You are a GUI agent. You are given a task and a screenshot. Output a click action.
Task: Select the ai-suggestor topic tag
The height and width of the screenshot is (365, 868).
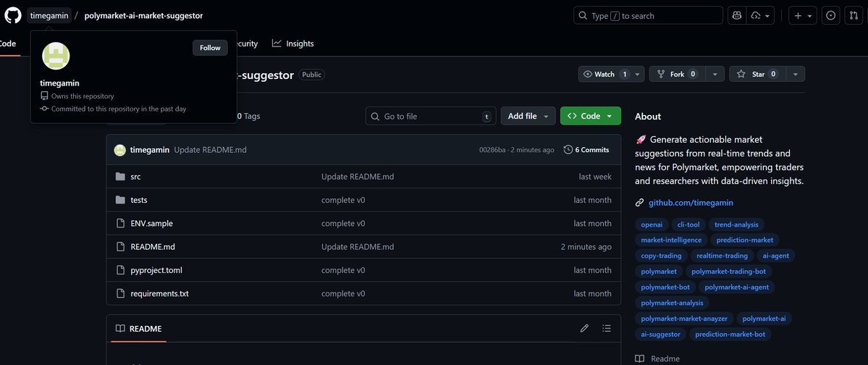pos(660,334)
